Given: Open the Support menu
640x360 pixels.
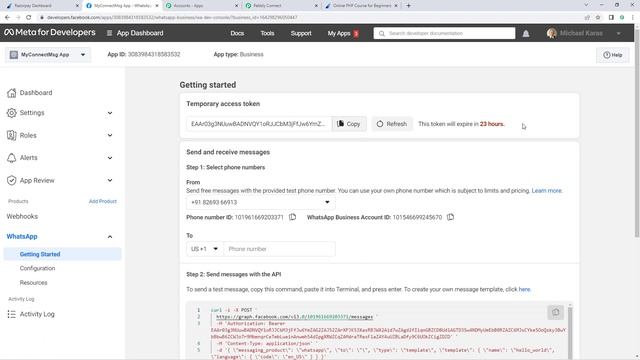Looking at the screenshot, I should 301,33.
